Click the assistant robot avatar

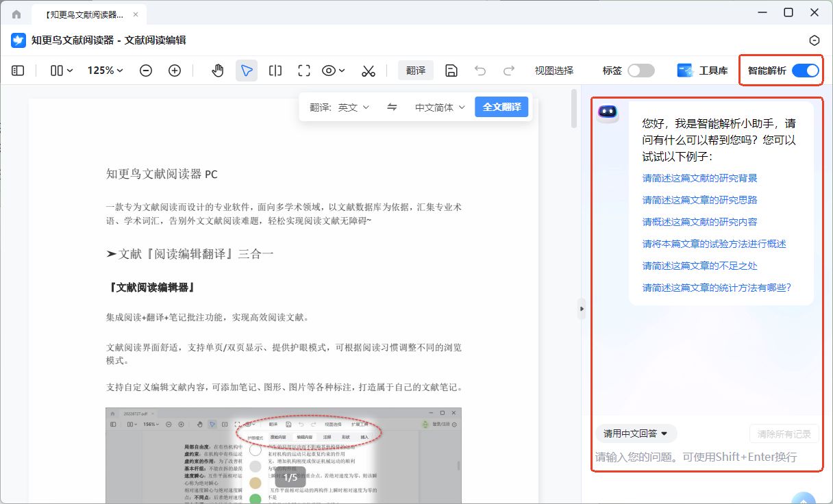click(x=608, y=113)
